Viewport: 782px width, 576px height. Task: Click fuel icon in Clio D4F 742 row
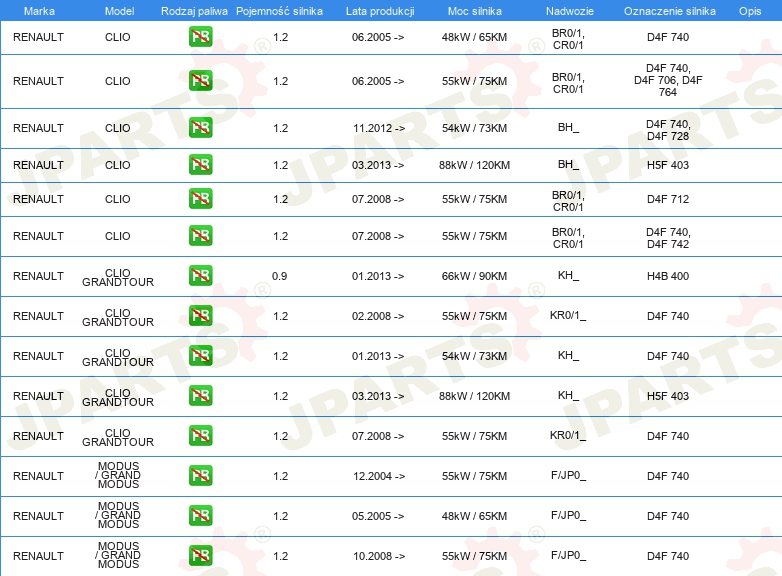[200, 236]
